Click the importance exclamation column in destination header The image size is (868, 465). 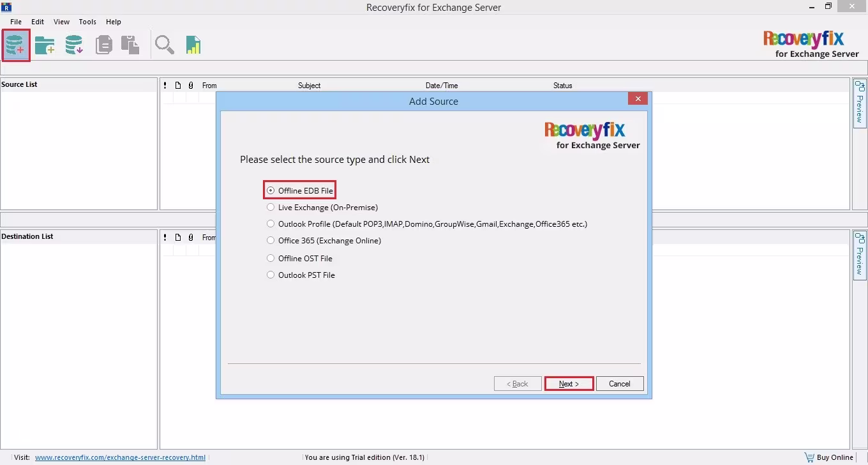165,238
